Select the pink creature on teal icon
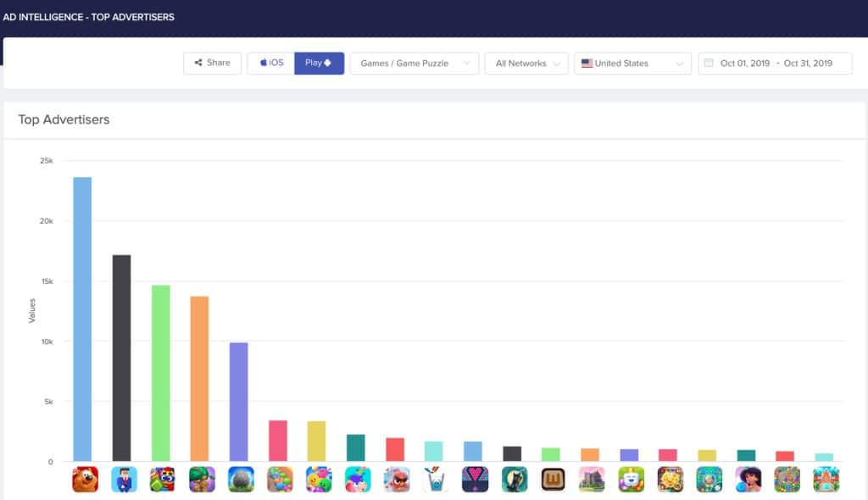This screenshot has height=500, width=868. point(359,480)
